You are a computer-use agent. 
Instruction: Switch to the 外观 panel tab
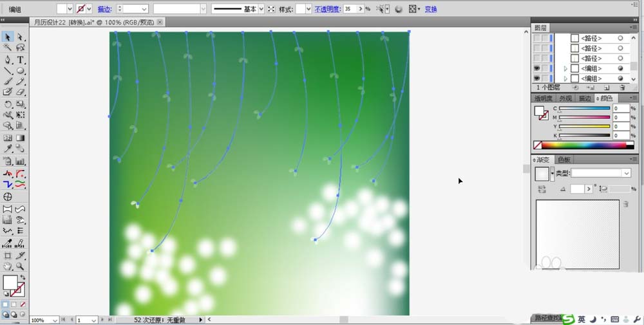(565, 98)
